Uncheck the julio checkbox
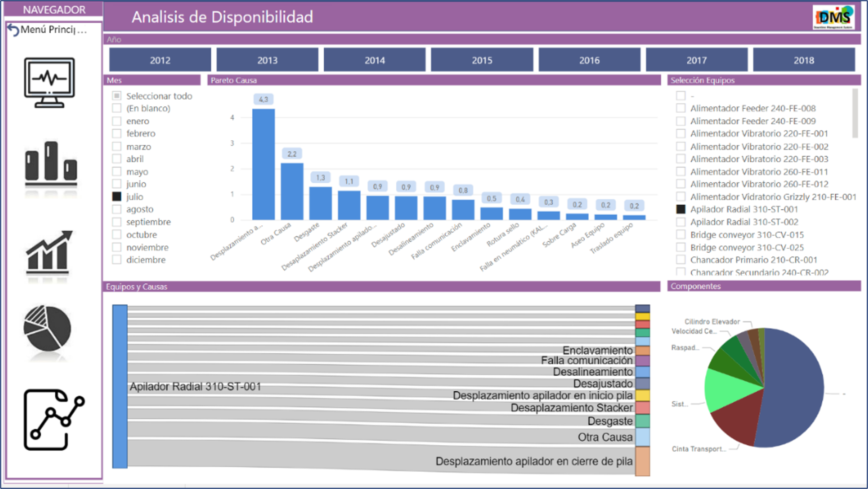 (x=117, y=197)
